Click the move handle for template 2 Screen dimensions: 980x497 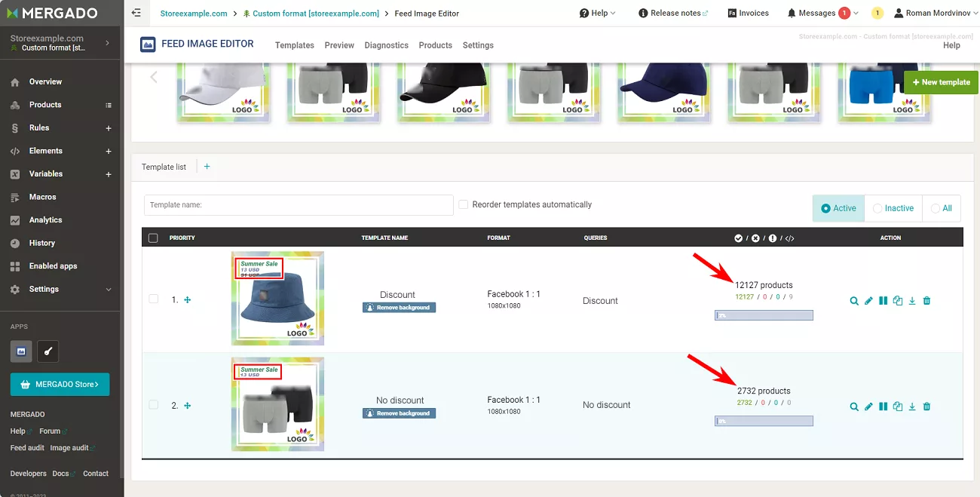188,405
